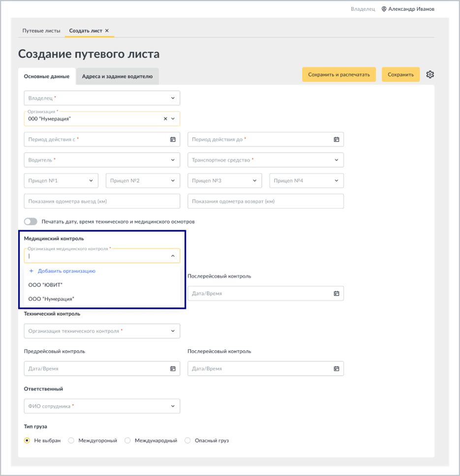The height and width of the screenshot is (476, 460).
Task: Collapse the Организация медицинского контроля dropdown
Action: 173,256
